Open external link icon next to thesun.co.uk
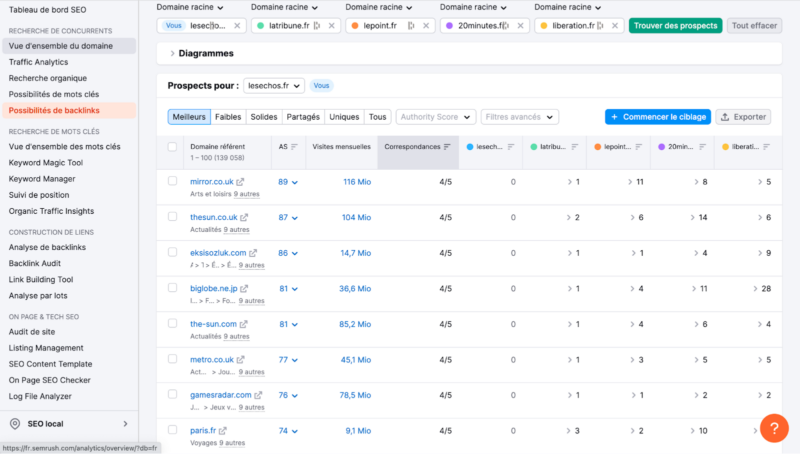This screenshot has height=454, width=800. pyautogui.click(x=244, y=217)
